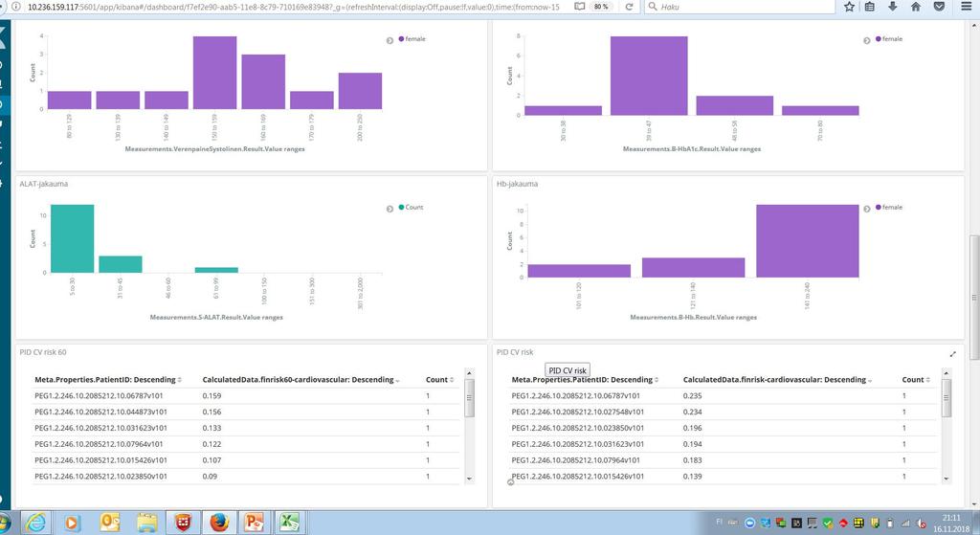Image resolution: width=980 pixels, height=535 pixels.
Task: Click the Hb-jakauma panel title
Action: pyautogui.click(x=517, y=184)
